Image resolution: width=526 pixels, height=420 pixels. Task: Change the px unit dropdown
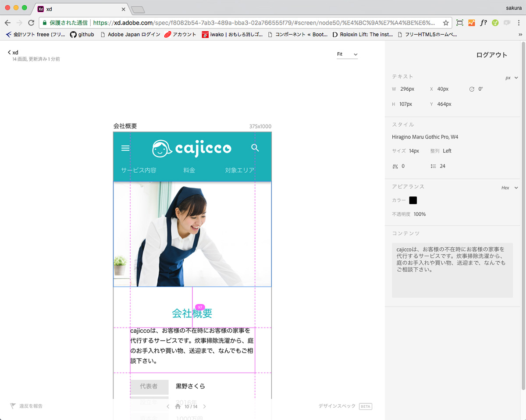(x=512, y=78)
